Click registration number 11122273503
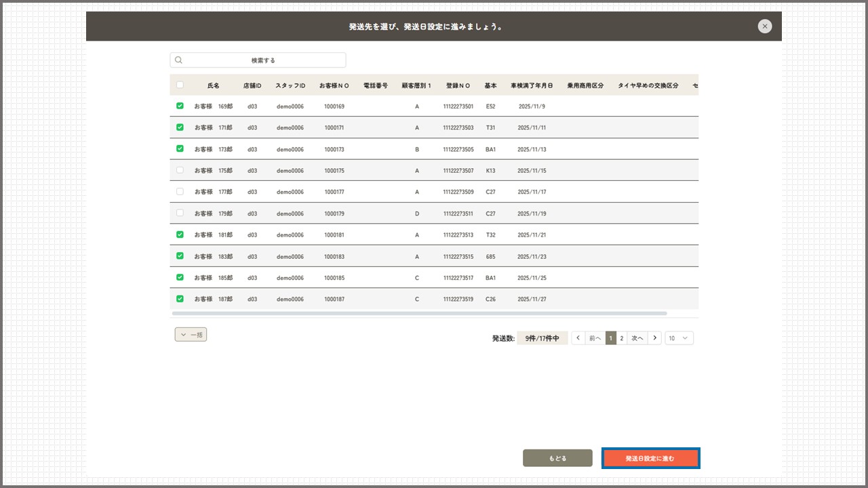This screenshot has width=868, height=488. coord(458,127)
